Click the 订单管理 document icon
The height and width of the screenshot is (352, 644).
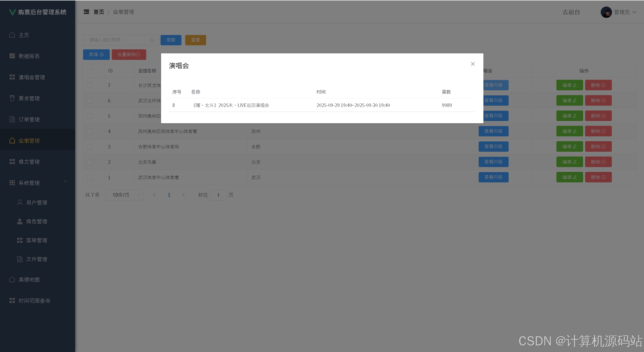click(12, 119)
